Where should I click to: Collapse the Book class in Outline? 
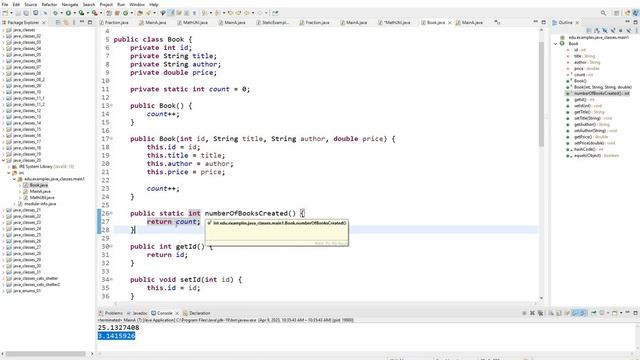556,43
